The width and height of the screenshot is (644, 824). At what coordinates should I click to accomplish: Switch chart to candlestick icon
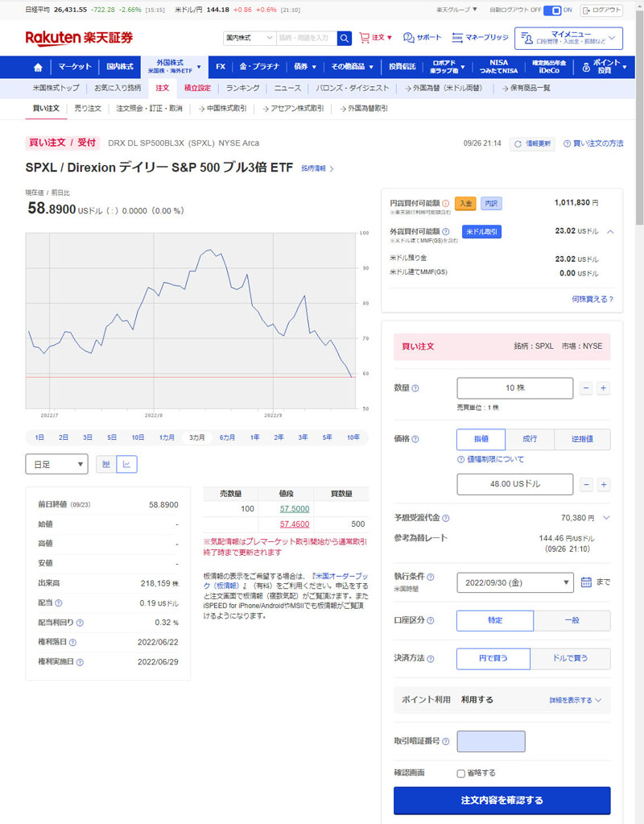[106, 464]
